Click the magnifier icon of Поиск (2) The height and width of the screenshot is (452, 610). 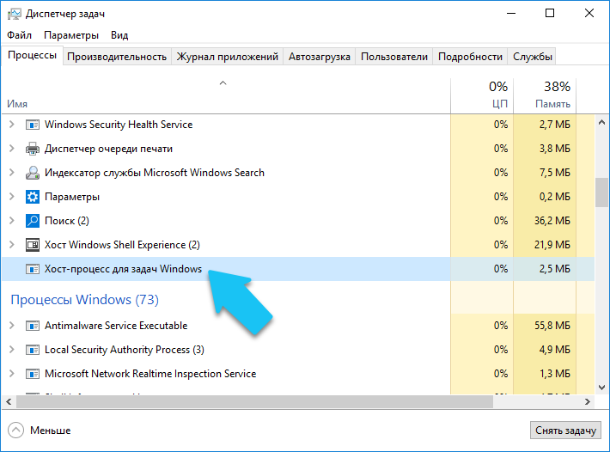33,221
